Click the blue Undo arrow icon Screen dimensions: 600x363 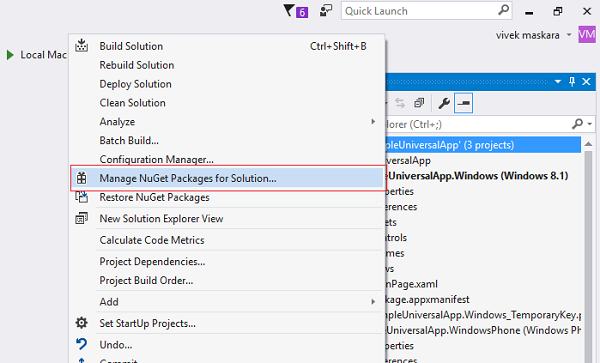point(82,344)
